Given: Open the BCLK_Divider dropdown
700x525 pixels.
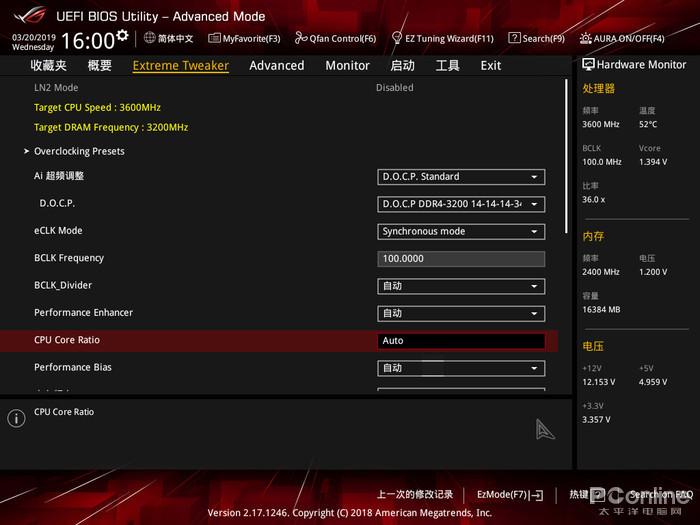Looking at the screenshot, I should tap(461, 286).
